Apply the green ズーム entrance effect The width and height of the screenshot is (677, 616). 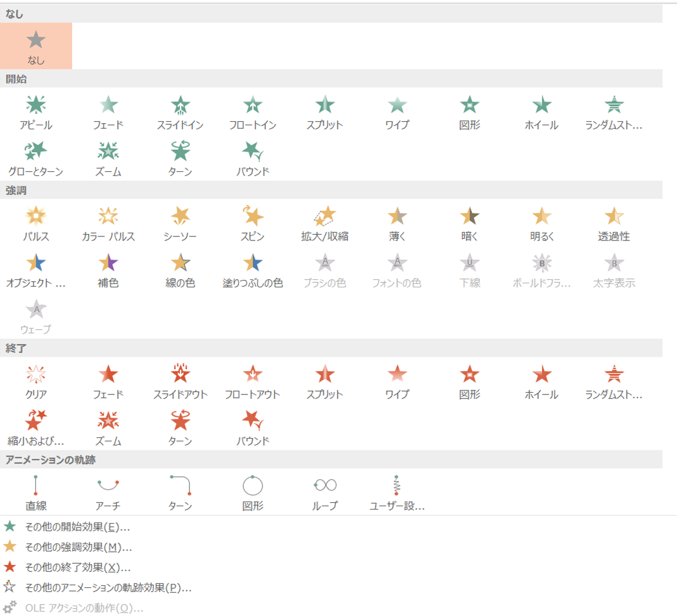coord(108,159)
